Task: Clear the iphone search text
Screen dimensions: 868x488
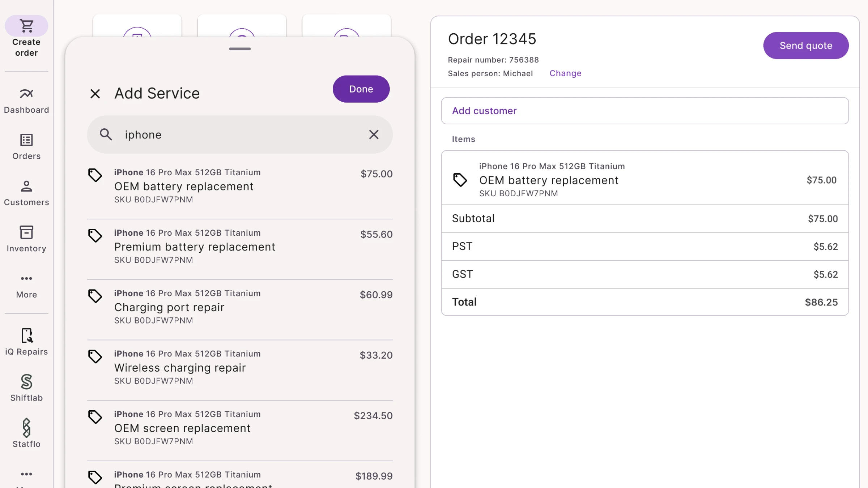Action: pyautogui.click(x=374, y=134)
